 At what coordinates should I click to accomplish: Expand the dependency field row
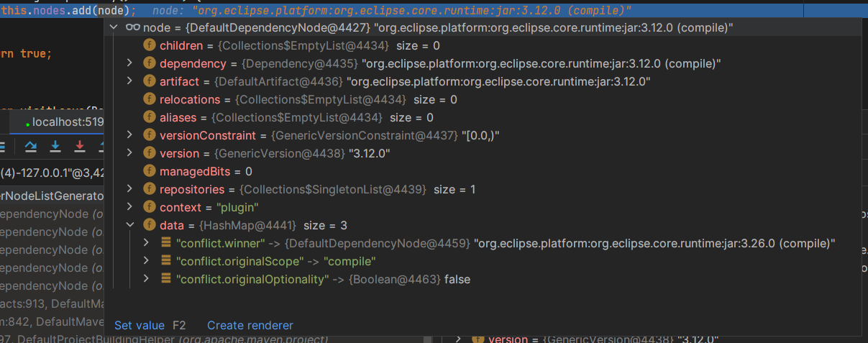(x=129, y=63)
